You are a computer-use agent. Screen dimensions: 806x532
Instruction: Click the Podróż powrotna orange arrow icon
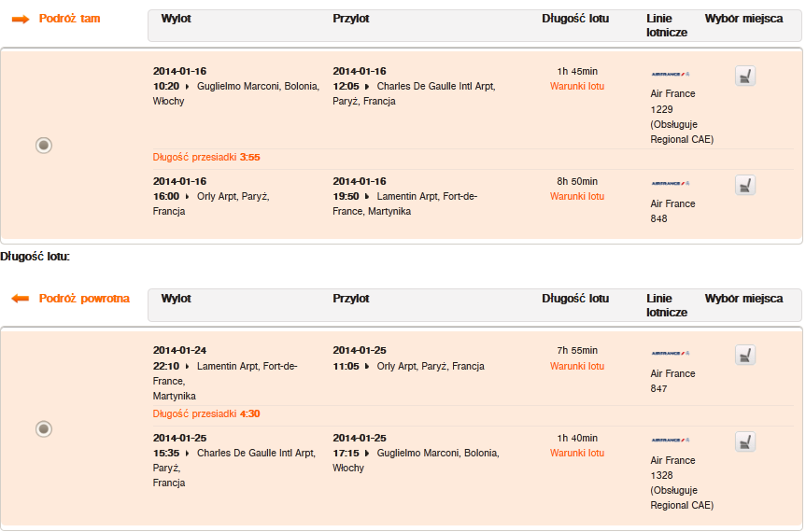coord(21,299)
